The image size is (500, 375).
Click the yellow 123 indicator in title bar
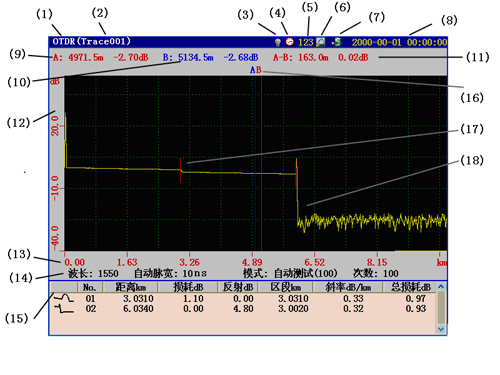pos(306,42)
